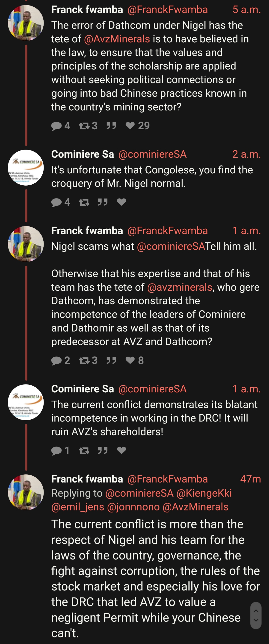The image size is (269, 644).
Task: Like the 5 a.m. tweet with 29 likes
Action: (x=130, y=126)
